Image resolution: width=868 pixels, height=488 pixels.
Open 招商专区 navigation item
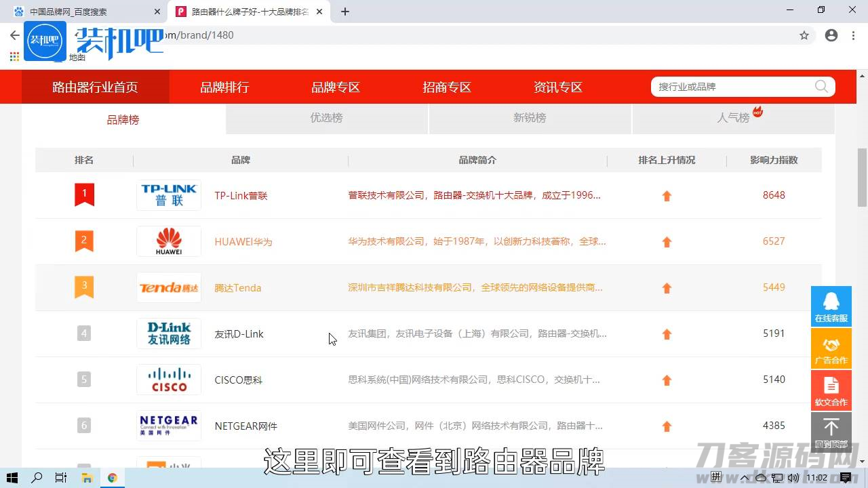(447, 87)
